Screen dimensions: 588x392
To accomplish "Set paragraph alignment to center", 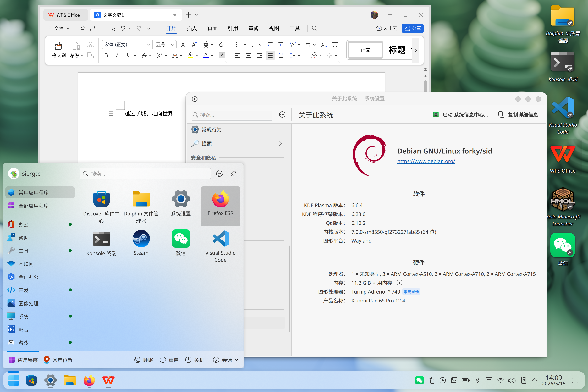I will tap(248, 56).
